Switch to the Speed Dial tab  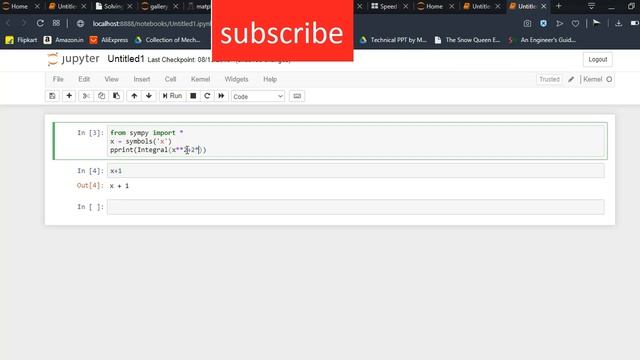pyautogui.click(x=384, y=6)
